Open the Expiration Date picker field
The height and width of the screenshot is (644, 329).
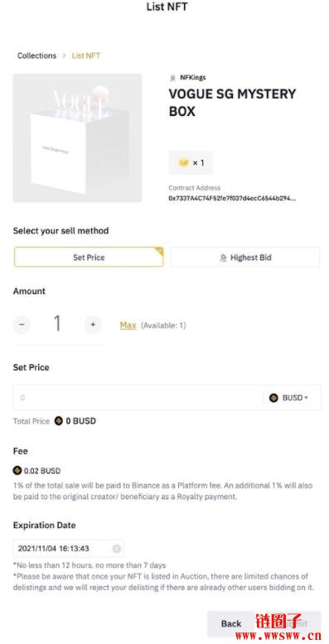[68, 549]
